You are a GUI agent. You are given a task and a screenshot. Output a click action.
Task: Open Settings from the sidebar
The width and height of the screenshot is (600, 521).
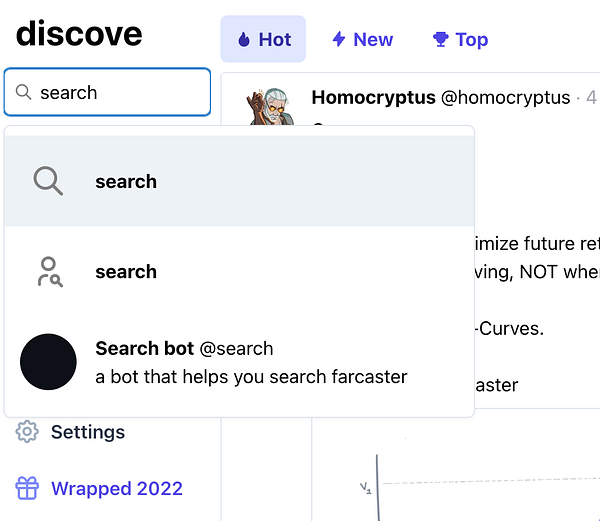pos(88,432)
